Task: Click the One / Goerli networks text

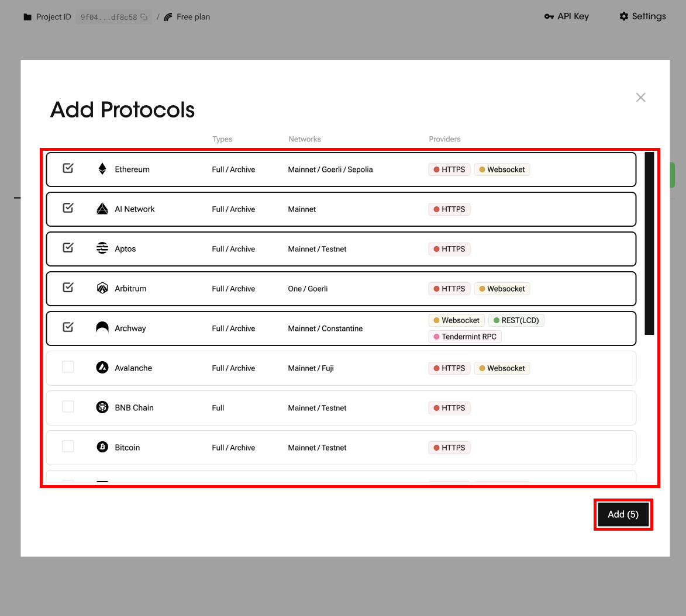Action: [308, 289]
